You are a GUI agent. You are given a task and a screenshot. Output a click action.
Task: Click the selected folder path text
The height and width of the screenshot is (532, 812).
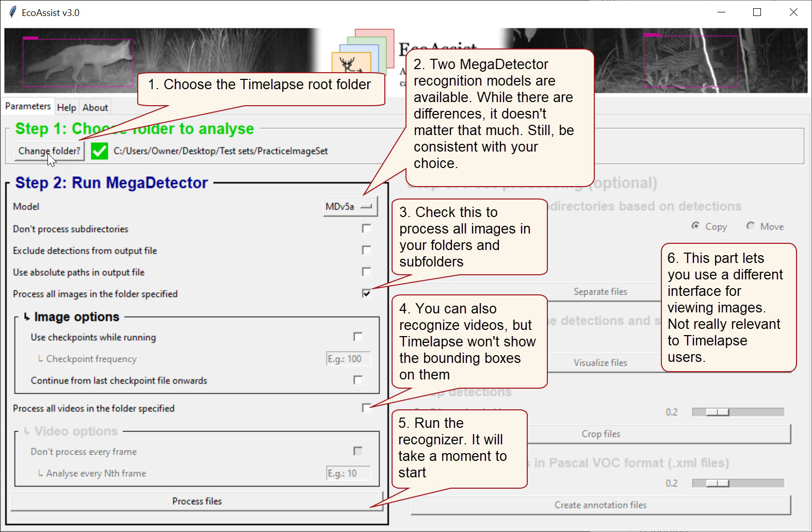[x=221, y=151]
